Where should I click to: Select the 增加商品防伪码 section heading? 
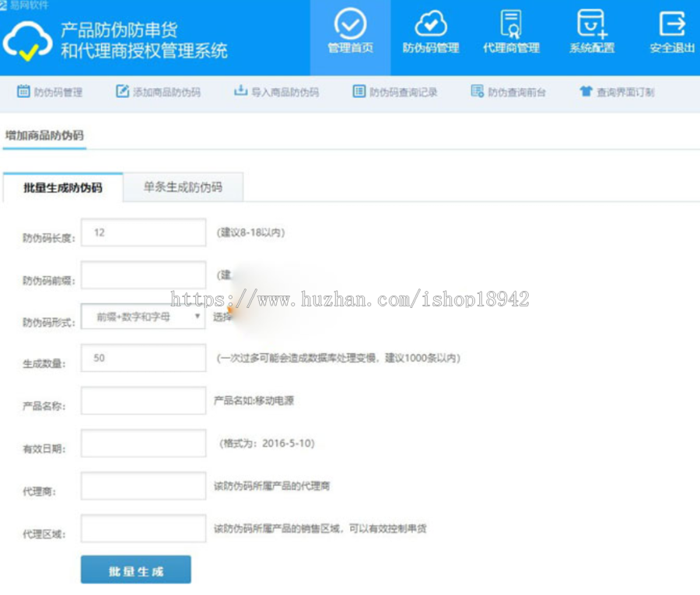point(44,135)
